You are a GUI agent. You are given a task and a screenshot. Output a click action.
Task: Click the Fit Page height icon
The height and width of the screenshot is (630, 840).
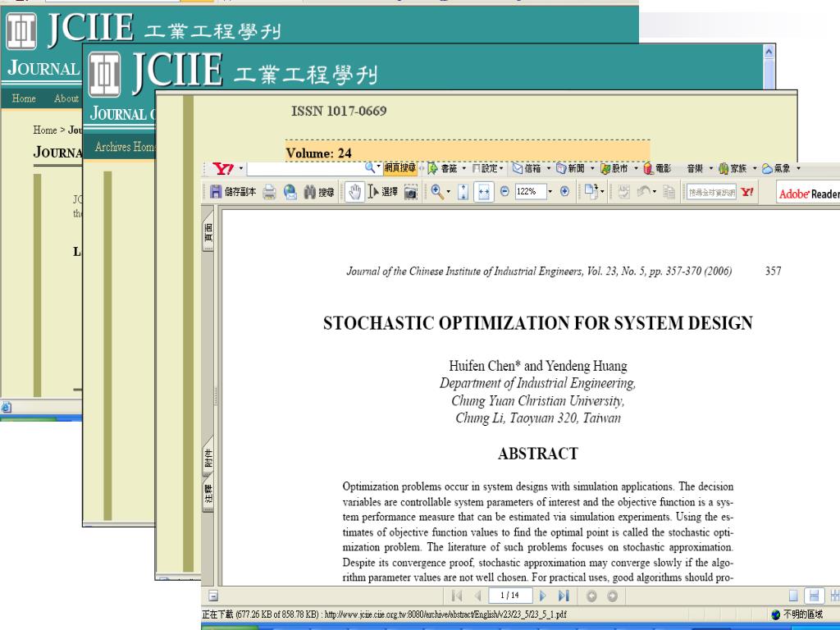pos(463,192)
